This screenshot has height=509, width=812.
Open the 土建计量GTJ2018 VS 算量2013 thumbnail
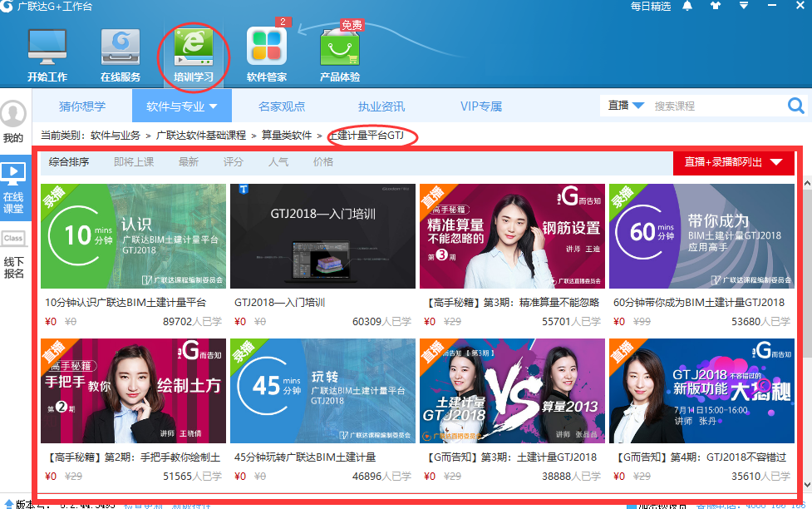coord(512,391)
